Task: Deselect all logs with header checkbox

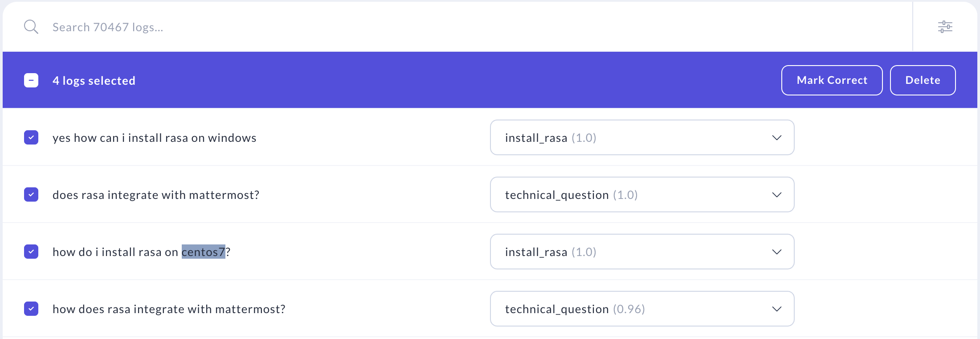Action: click(31, 80)
